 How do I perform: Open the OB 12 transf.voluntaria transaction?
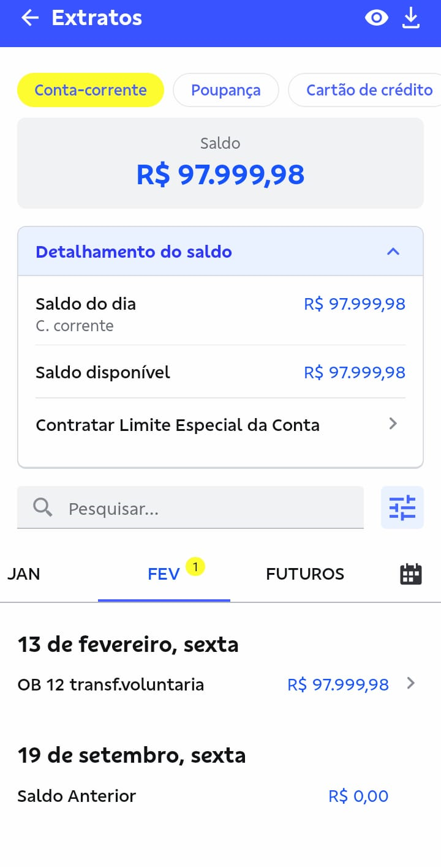click(x=111, y=684)
